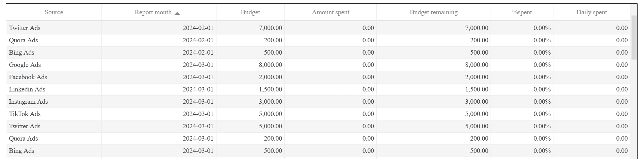The image size is (644, 159).
Task: Click the vertical scrollbar thumb
Action: tap(634, 38)
